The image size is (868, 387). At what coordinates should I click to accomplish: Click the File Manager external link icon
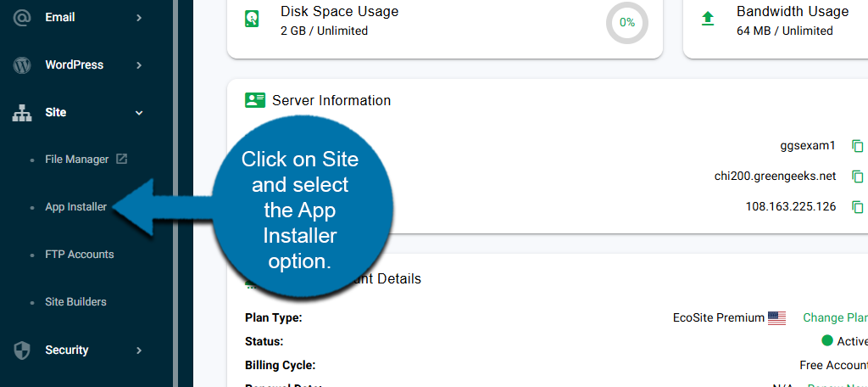121,159
